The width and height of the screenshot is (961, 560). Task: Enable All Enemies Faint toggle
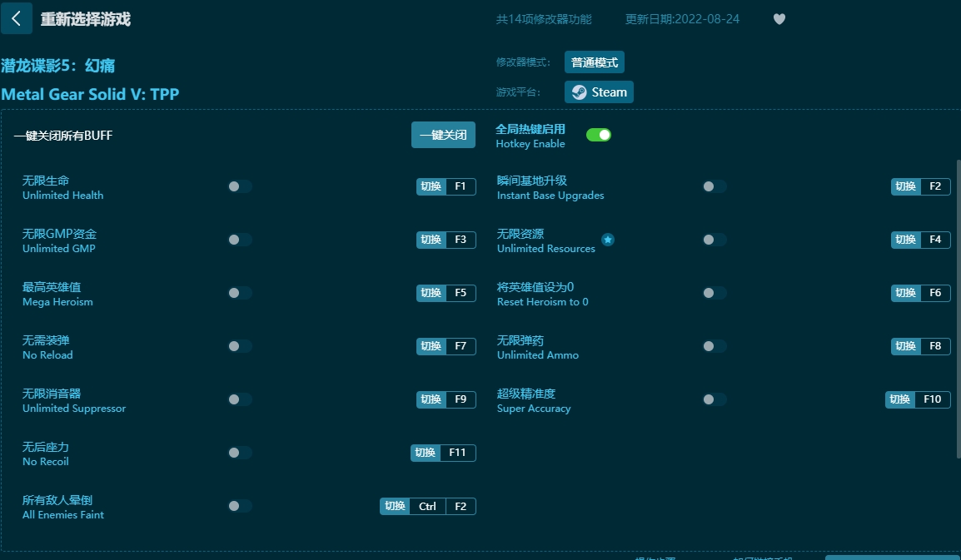240,506
